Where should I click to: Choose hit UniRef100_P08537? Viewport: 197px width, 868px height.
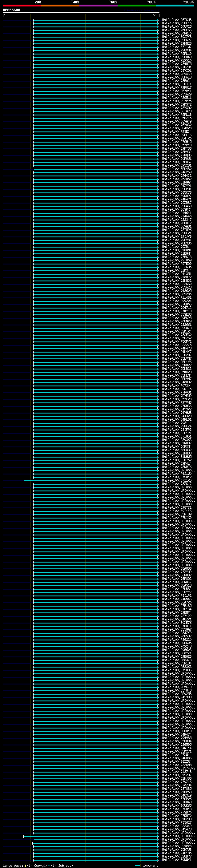[176, 636]
